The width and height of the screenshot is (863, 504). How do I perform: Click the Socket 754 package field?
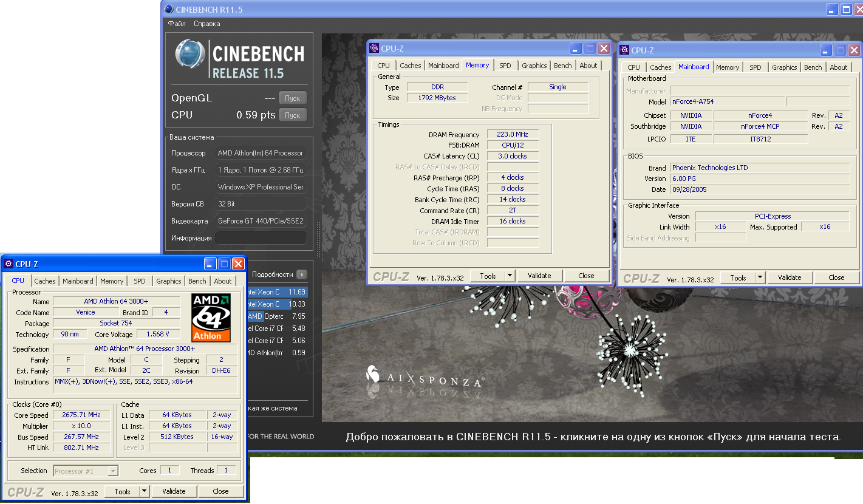(116, 323)
